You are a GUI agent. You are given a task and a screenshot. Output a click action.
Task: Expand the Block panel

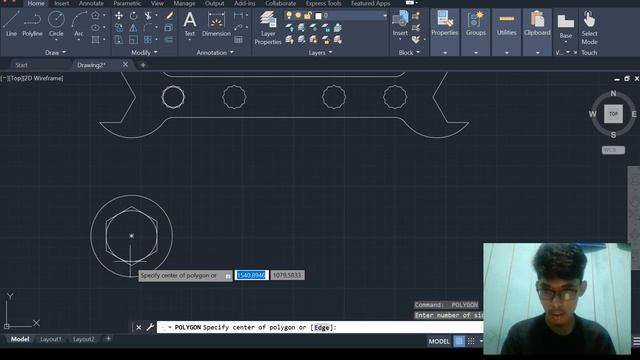(409, 53)
